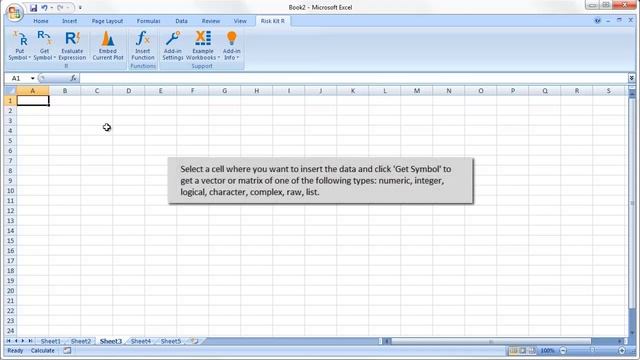Click Calculate in the status bar
This screenshot has width=640, height=360.
[42, 350]
